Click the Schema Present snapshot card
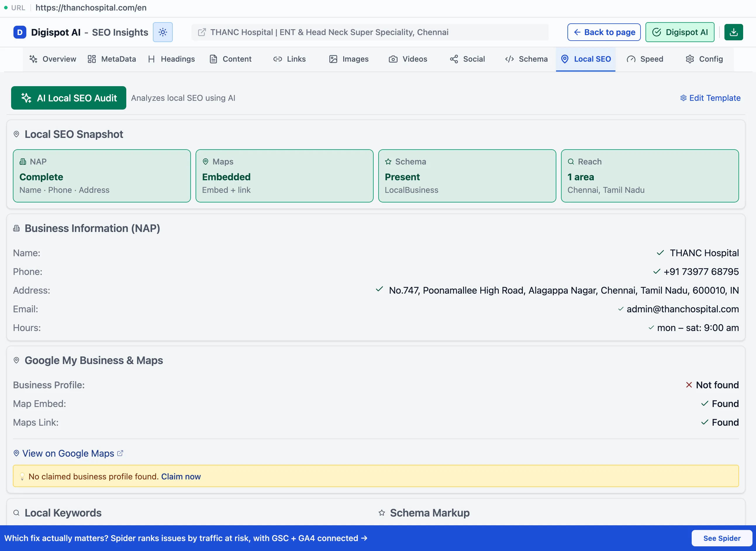The width and height of the screenshot is (756, 551). pos(467,176)
